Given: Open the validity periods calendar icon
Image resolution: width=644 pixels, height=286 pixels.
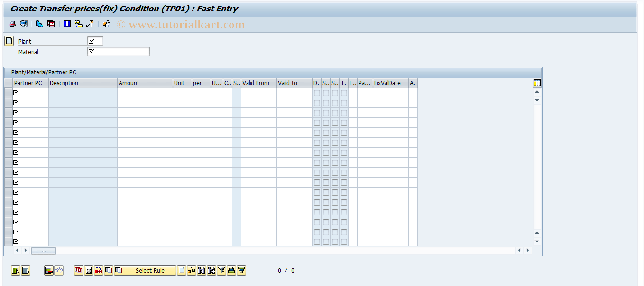Looking at the screenshot, I should pos(50,24).
